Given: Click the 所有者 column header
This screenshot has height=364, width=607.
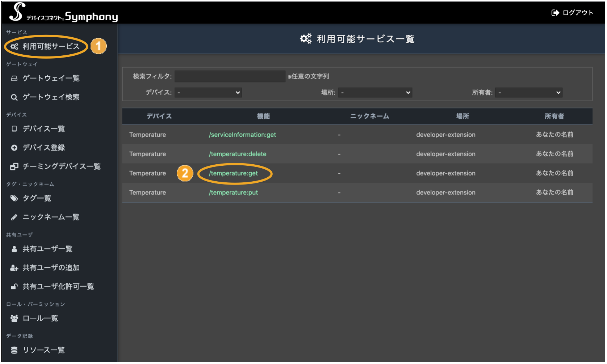Looking at the screenshot, I should coord(554,116).
